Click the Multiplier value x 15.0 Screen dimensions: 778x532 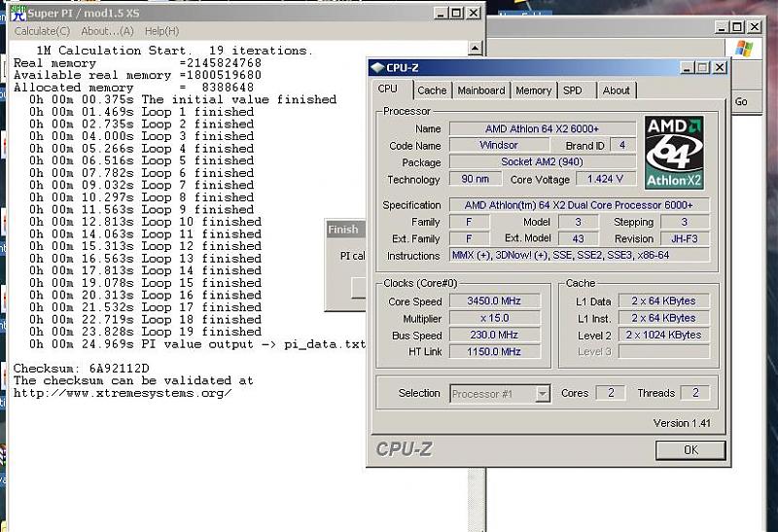(x=494, y=318)
